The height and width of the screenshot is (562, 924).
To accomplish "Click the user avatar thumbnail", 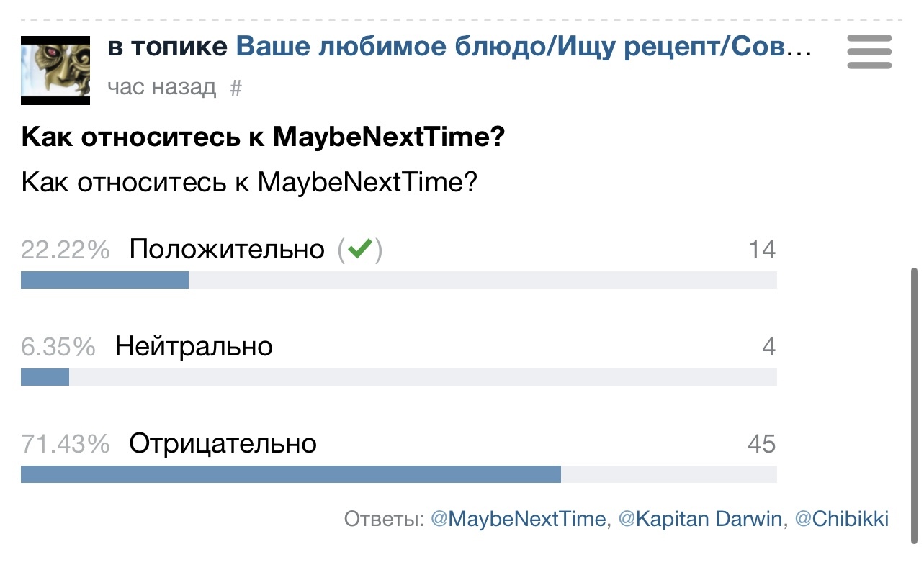I will [x=55, y=71].
